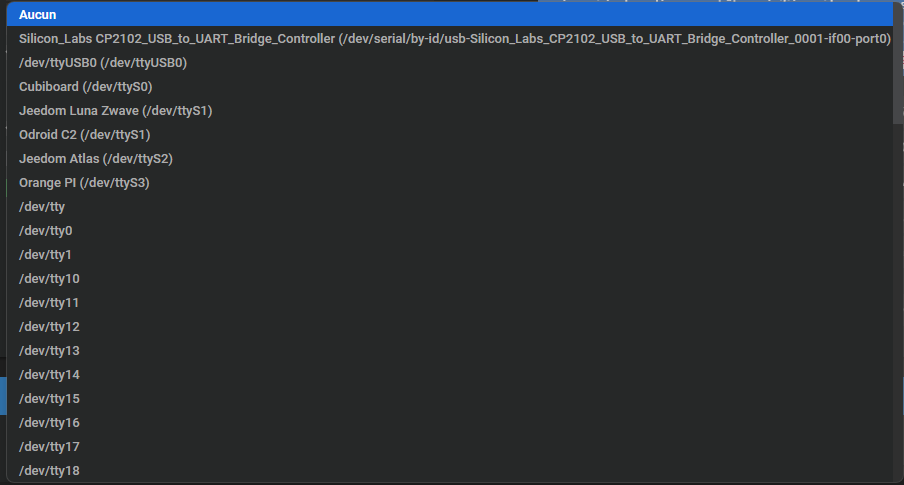Image resolution: width=904 pixels, height=485 pixels.
Task: Pick /dev/tty10 in dropdown list
Action: pos(49,279)
